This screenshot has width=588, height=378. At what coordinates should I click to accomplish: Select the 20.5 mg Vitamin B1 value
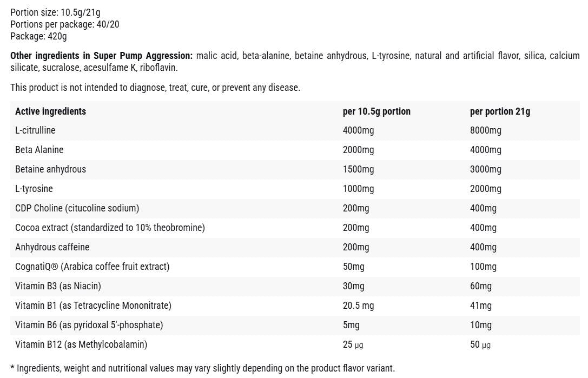pos(359,306)
